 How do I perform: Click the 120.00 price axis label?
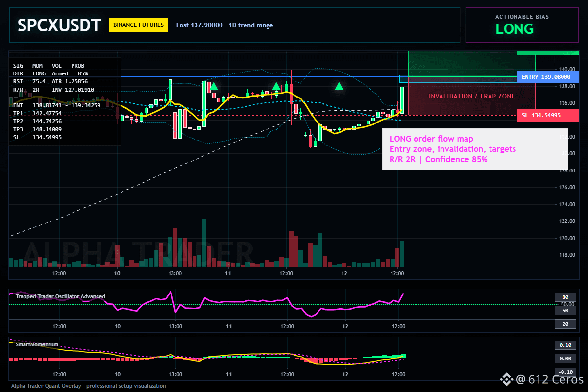(x=568, y=238)
